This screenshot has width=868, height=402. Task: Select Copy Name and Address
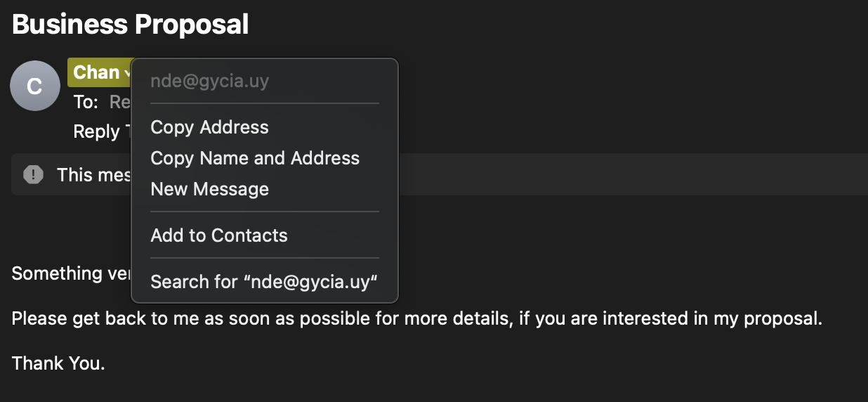coord(255,158)
